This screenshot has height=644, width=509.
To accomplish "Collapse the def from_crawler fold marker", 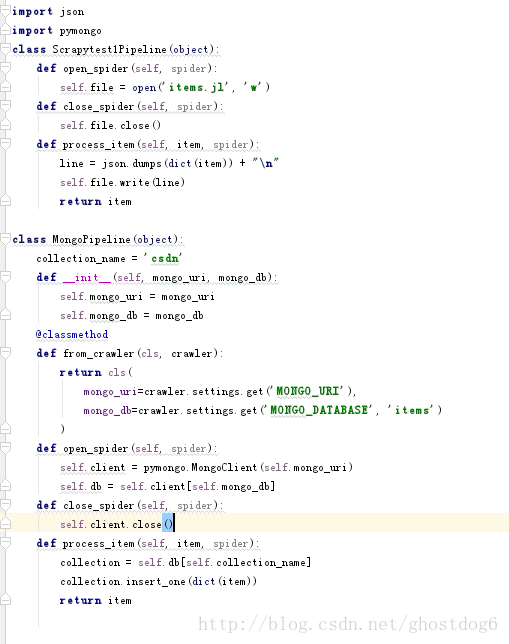I will click(x=5, y=353).
